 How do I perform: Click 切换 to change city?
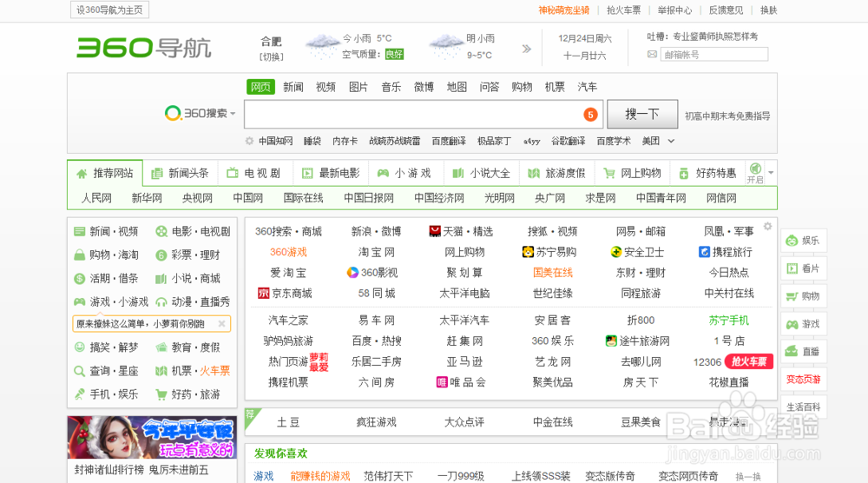coord(271,56)
